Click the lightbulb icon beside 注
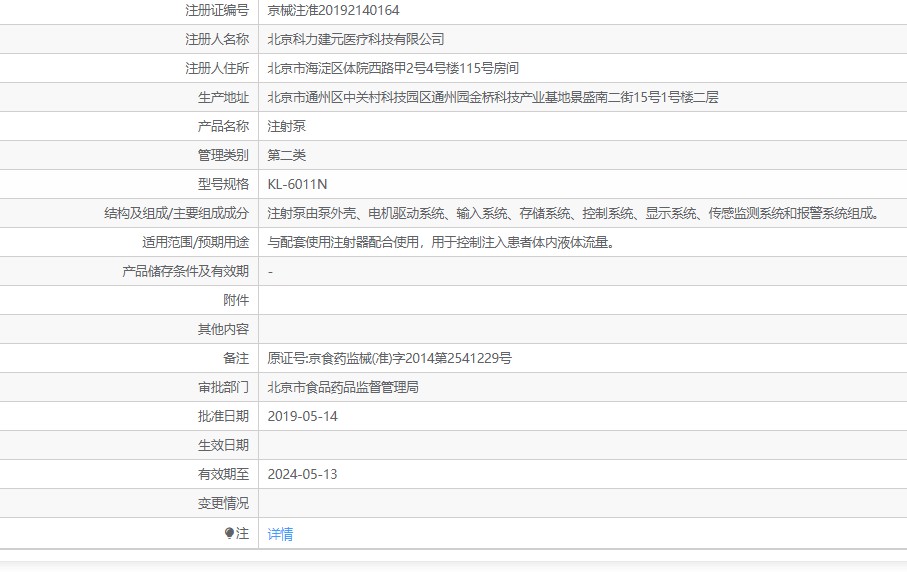The width and height of the screenshot is (907, 572). (229, 533)
